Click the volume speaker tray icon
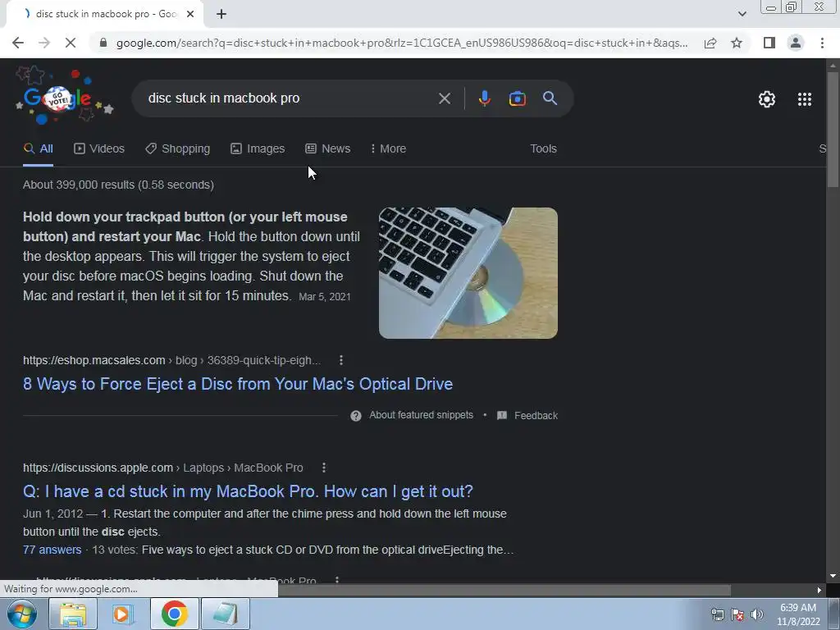Screen dimensions: 840x630 tap(757, 614)
